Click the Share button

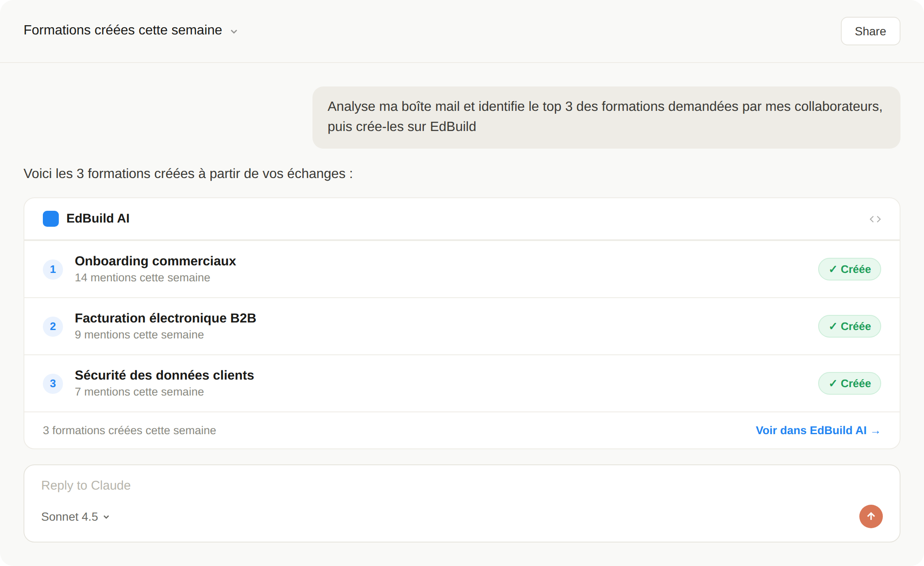(870, 31)
